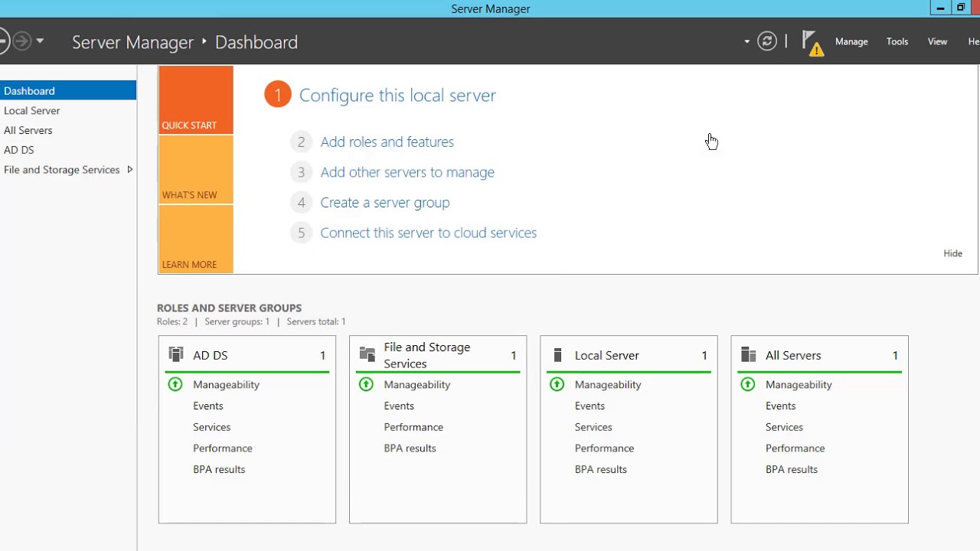Image resolution: width=980 pixels, height=551 pixels.
Task: Open Services in the Local Server tile
Action: (x=593, y=427)
